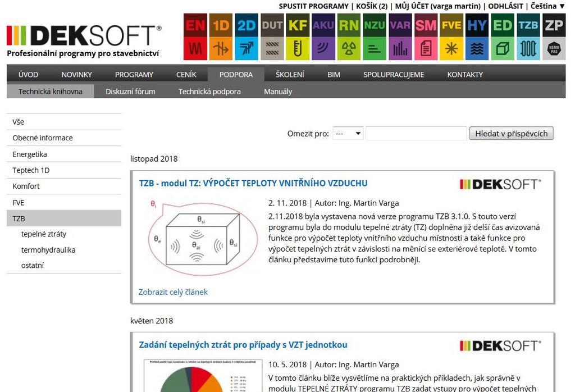Select FVE sidebar category
The width and height of the screenshot is (575, 392).
[x=64, y=202]
